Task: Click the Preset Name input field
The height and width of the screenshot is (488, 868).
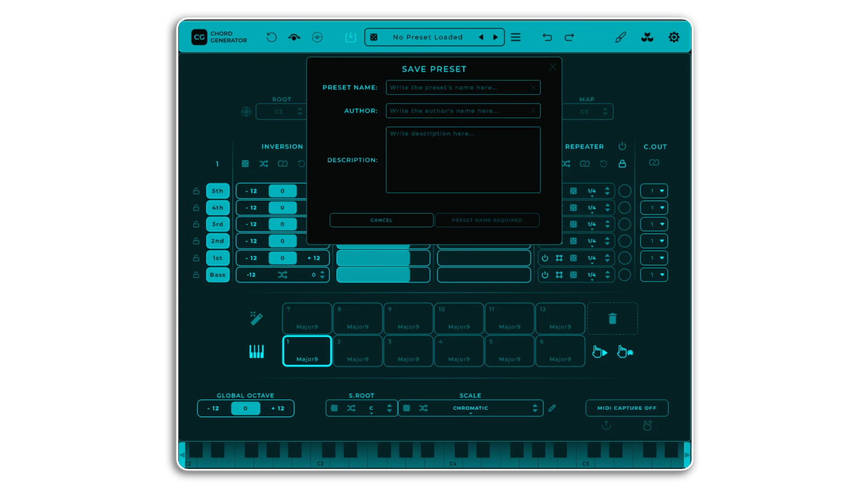Action: coord(463,88)
